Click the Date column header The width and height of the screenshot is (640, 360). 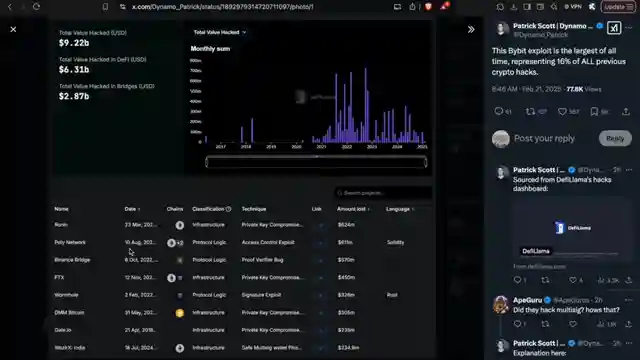pos(132,209)
